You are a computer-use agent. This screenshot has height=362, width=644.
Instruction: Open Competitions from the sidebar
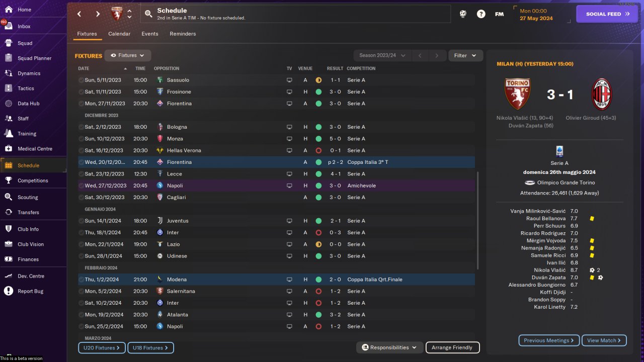(33, 180)
